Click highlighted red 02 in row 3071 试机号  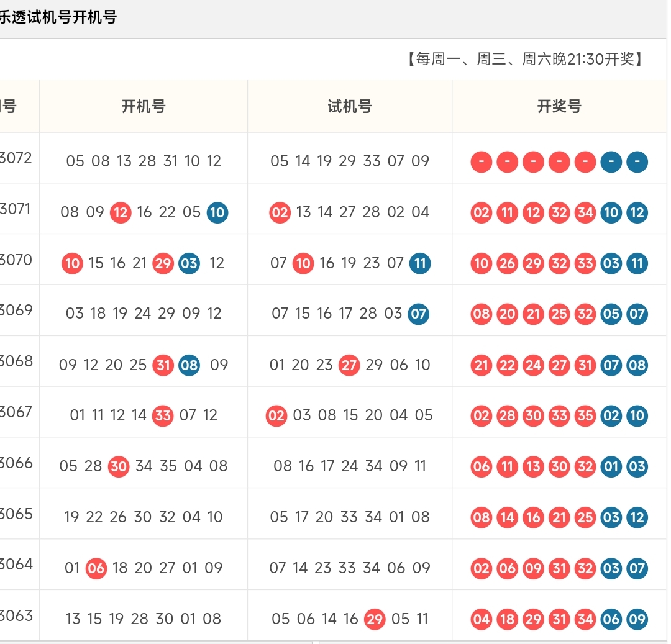[x=280, y=212]
